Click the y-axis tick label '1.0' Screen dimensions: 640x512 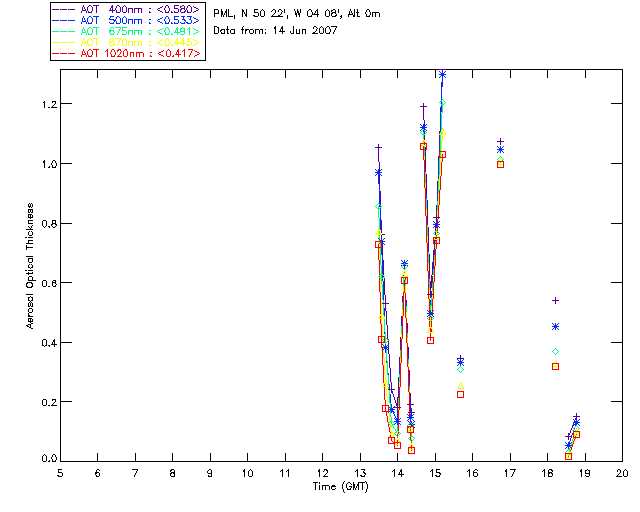click(49, 164)
